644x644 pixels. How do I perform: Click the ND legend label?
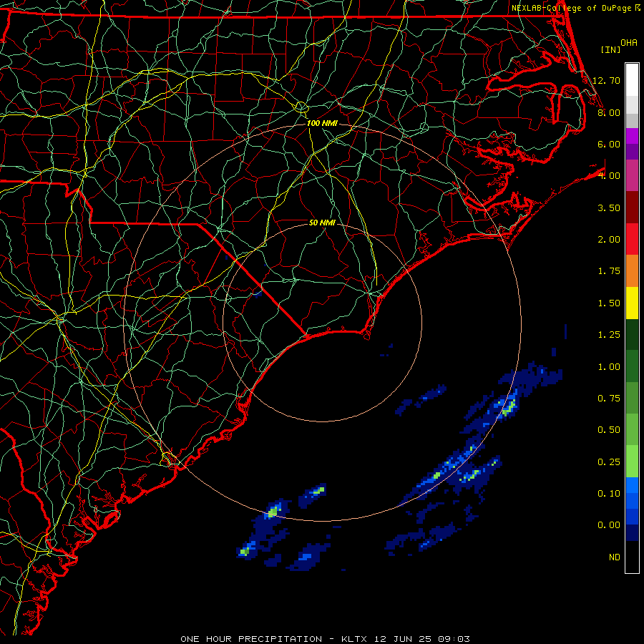pyautogui.click(x=615, y=557)
